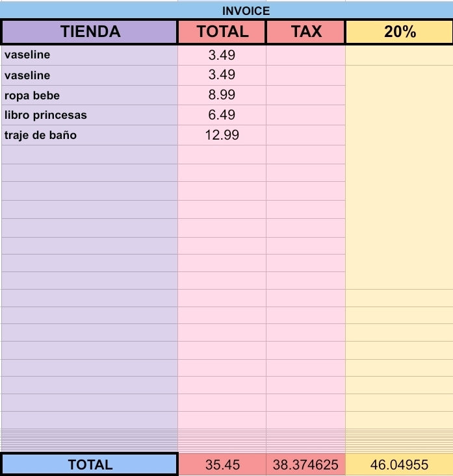The image size is (453, 476).
Task: Select the 20% header cell
Action: pos(400,32)
